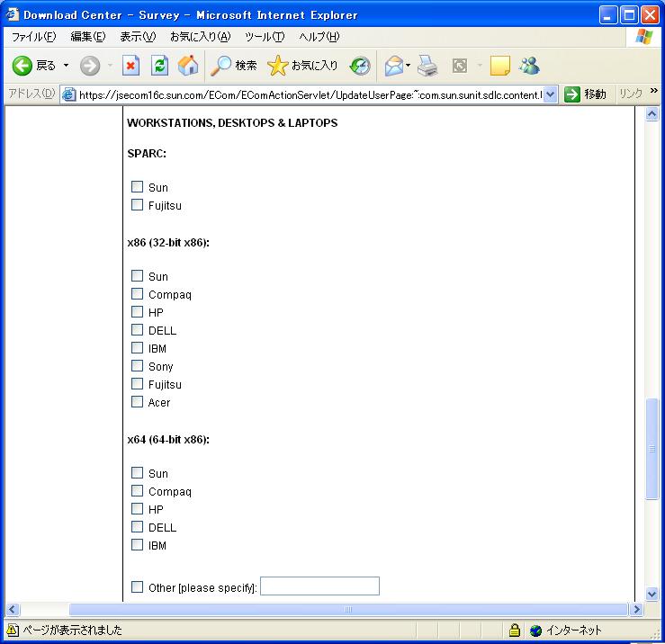Check HP under x86 32-bit
The width and height of the screenshot is (665, 644).
click(137, 311)
